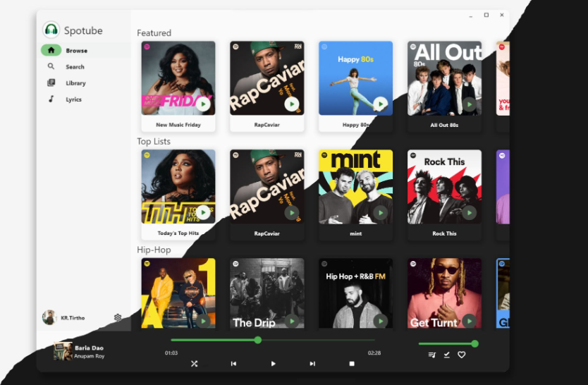Image resolution: width=588 pixels, height=385 pixels.
Task: Play the Top Lists RapCaviar playlist
Action: [x=292, y=212]
